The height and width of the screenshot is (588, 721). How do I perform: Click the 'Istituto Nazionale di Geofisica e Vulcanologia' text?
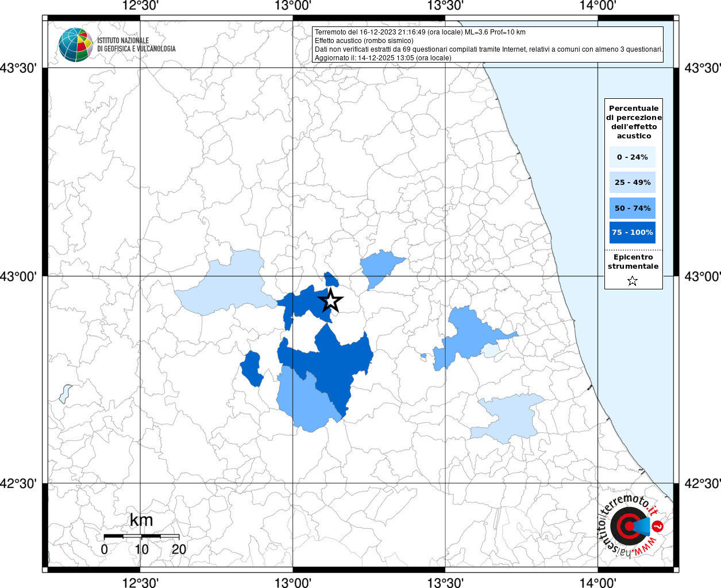coord(136,45)
